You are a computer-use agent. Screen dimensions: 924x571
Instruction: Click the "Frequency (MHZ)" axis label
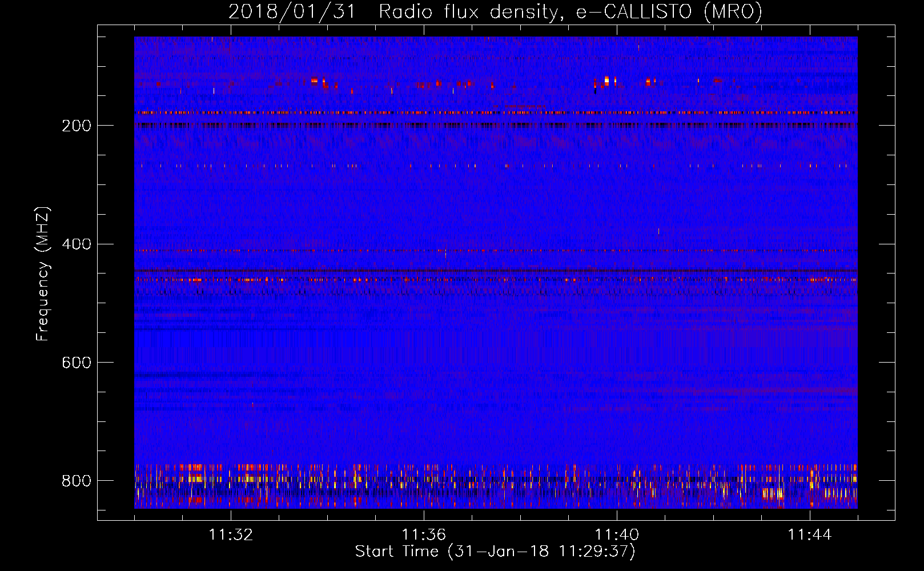point(43,274)
